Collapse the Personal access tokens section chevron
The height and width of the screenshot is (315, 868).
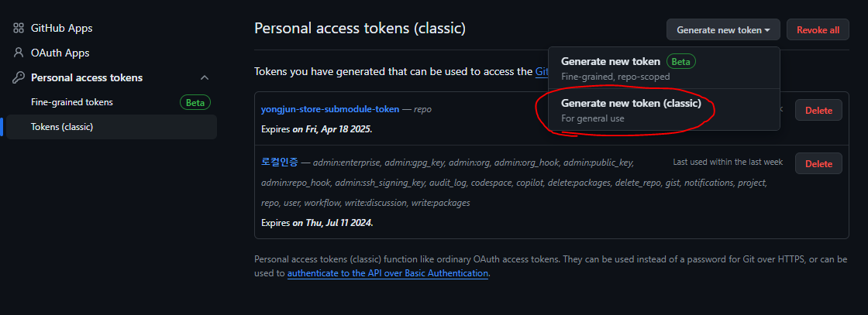tap(205, 77)
